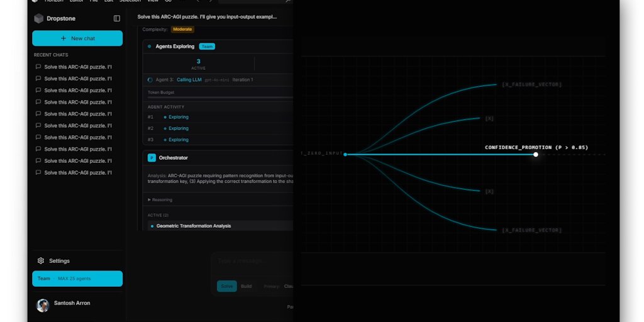Click the Build mode button
This screenshot has width=644, height=322.
click(x=247, y=286)
